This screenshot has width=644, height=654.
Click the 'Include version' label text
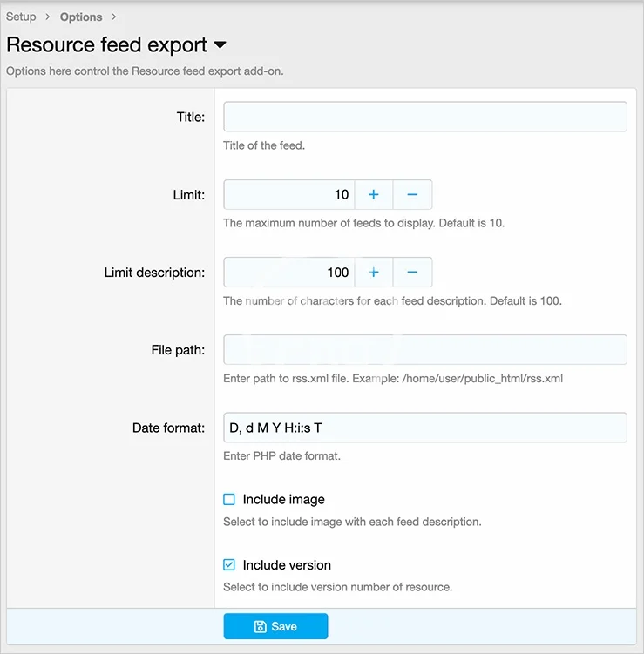[x=287, y=565]
